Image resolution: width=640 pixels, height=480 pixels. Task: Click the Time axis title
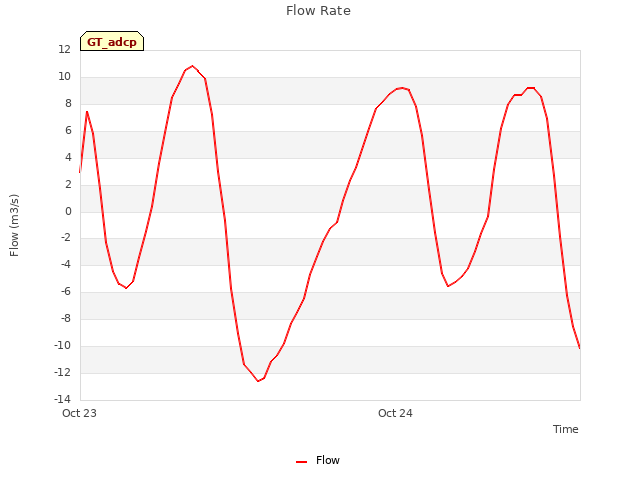click(566, 429)
